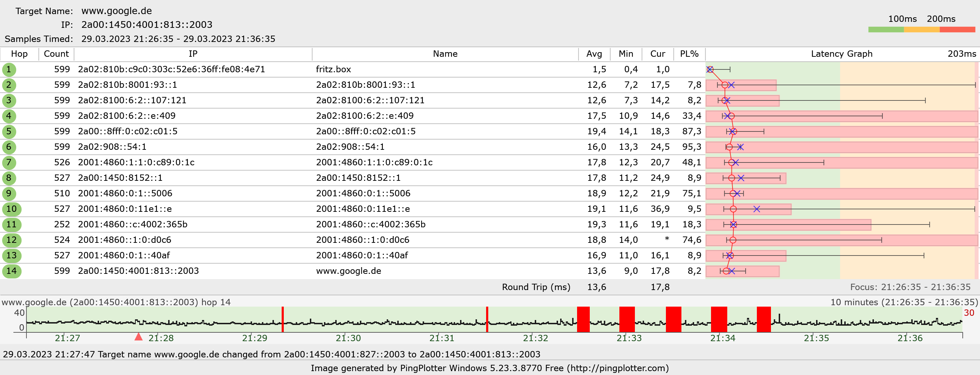Click the green 100ms legend color bar

pos(886,30)
